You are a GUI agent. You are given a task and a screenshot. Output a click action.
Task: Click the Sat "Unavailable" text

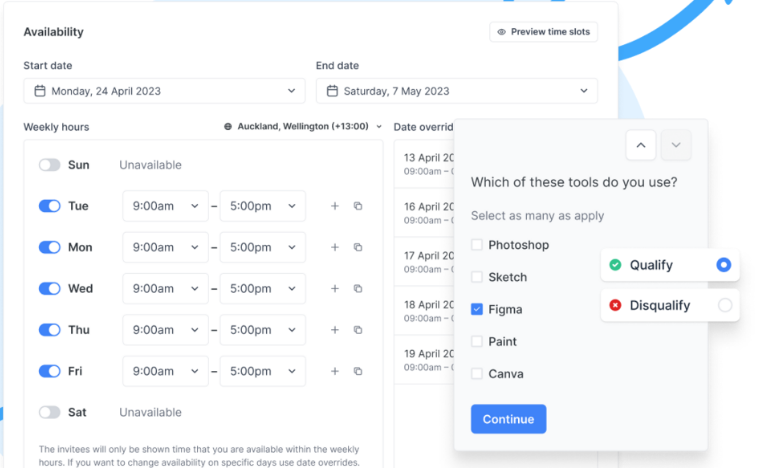pyautogui.click(x=150, y=412)
